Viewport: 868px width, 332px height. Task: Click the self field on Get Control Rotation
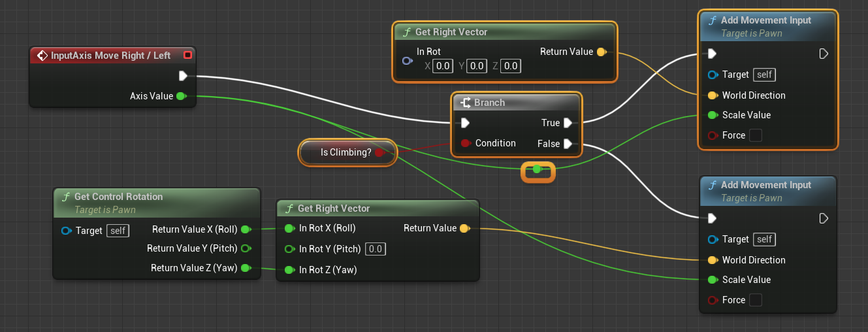pos(118,231)
